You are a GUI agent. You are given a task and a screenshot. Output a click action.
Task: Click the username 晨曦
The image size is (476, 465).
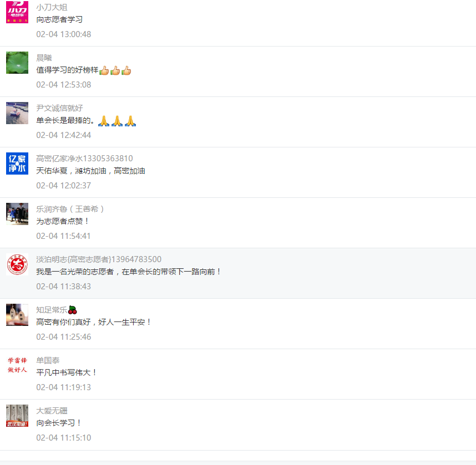click(44, 58)
